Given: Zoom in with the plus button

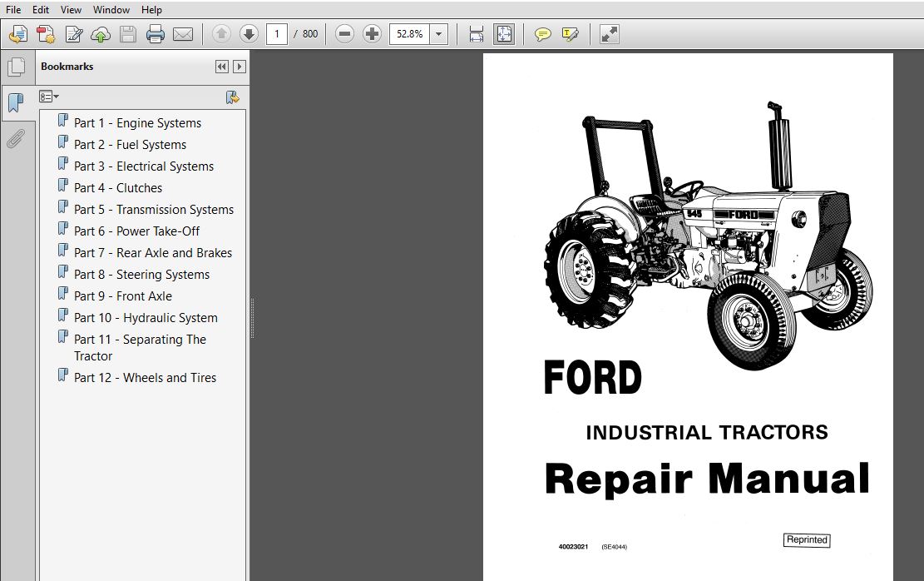Looking at the screenshot, I should (x=372, y=34).
